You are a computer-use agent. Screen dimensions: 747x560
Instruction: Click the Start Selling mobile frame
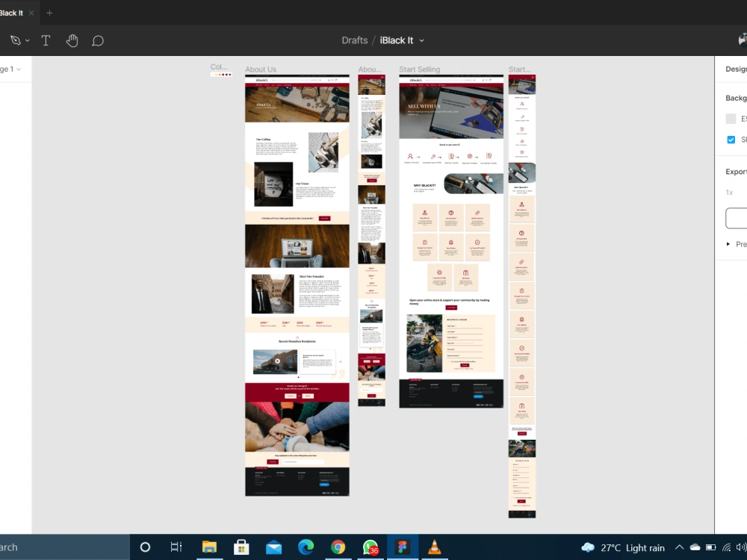click(x=521, y=296)
